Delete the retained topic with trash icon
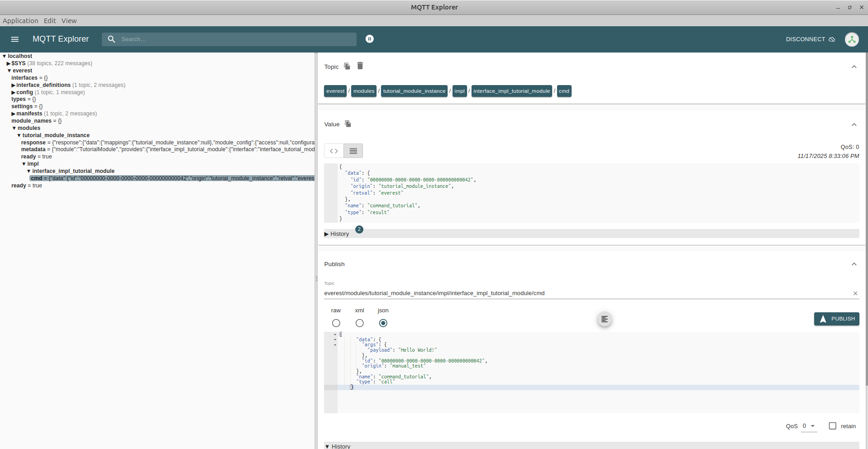Viewport: 868px width, 449px height. pyautogui.click(x=360, y=66)
